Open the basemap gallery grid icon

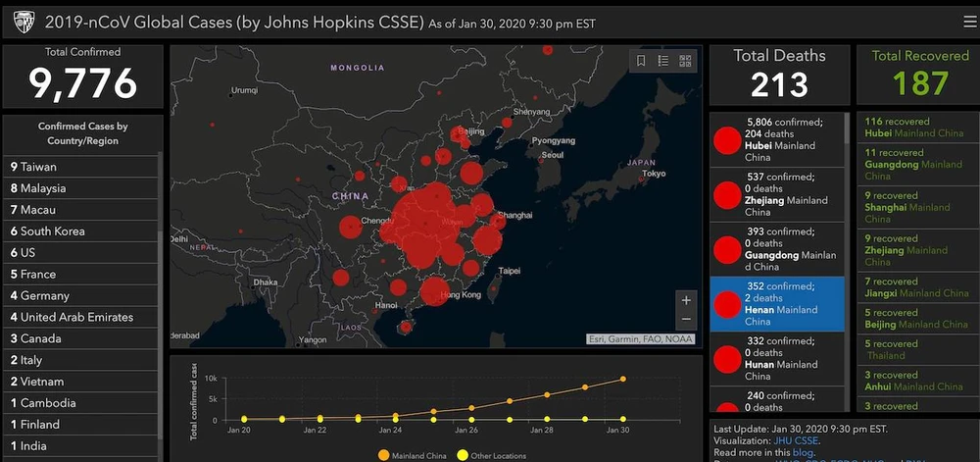[685, 61]
